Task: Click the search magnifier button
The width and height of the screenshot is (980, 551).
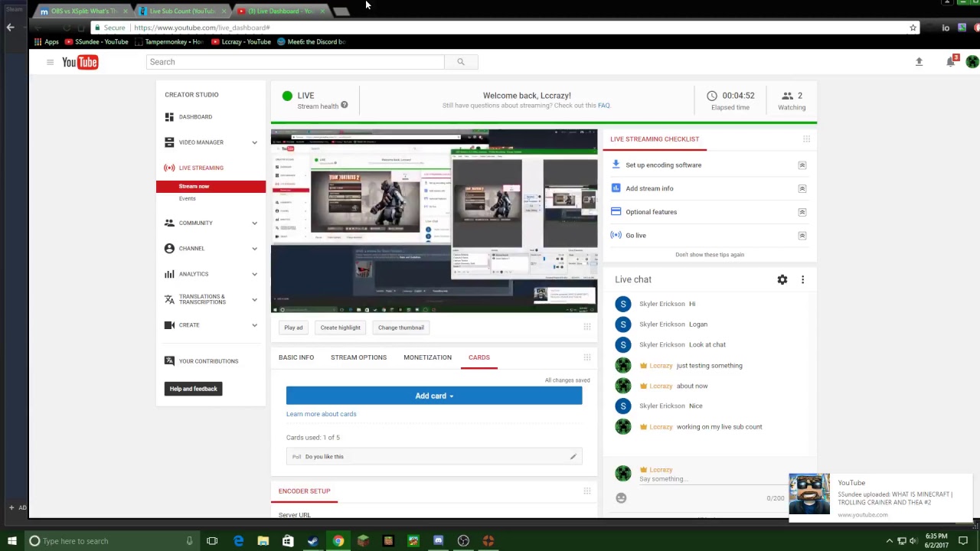Action: point(461,62)
